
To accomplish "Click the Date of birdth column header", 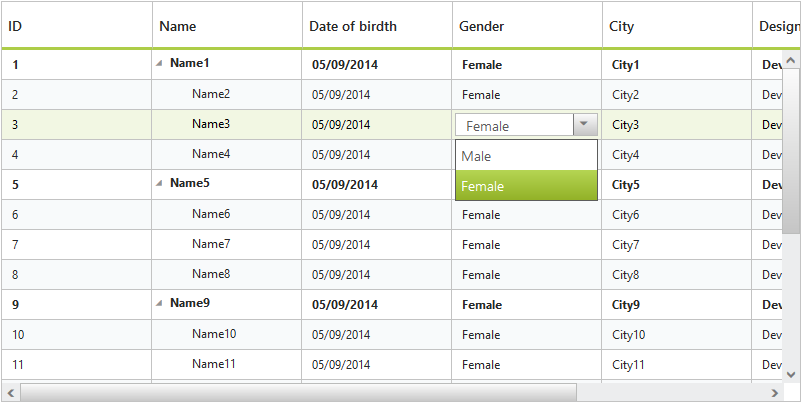I will [x=377, y=26].
